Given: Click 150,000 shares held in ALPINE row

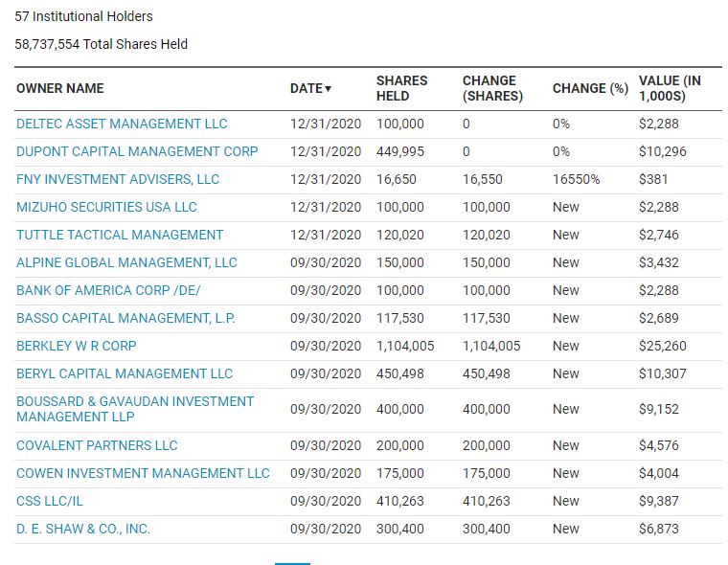Looking at the screenshot, I should click(399, 262).
